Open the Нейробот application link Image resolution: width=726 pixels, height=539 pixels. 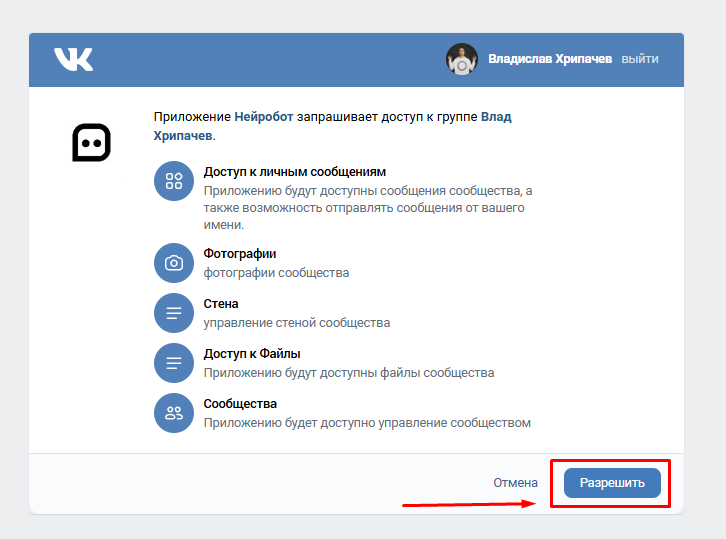[x=263, y=117]
